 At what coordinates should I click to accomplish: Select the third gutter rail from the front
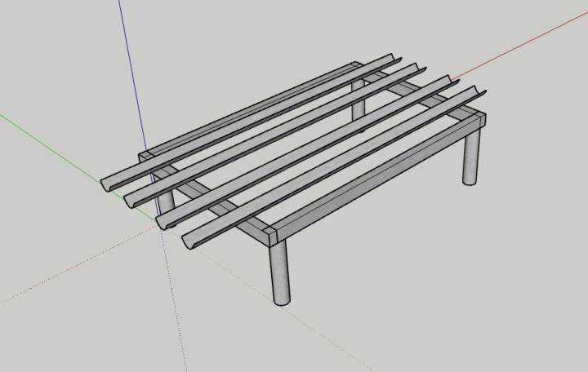pyautogui.click(x=269, y=133)
